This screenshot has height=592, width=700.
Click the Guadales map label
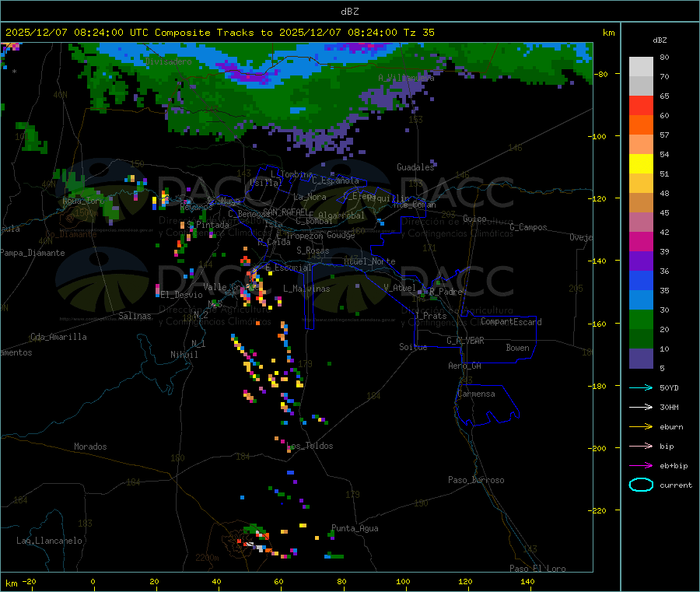[x=415, y=167]
